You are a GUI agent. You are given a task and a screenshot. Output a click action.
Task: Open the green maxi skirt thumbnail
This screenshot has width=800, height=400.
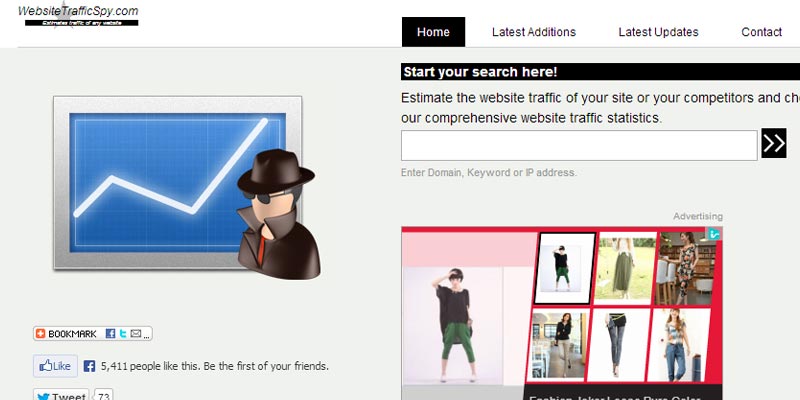[x=624, y=266]
